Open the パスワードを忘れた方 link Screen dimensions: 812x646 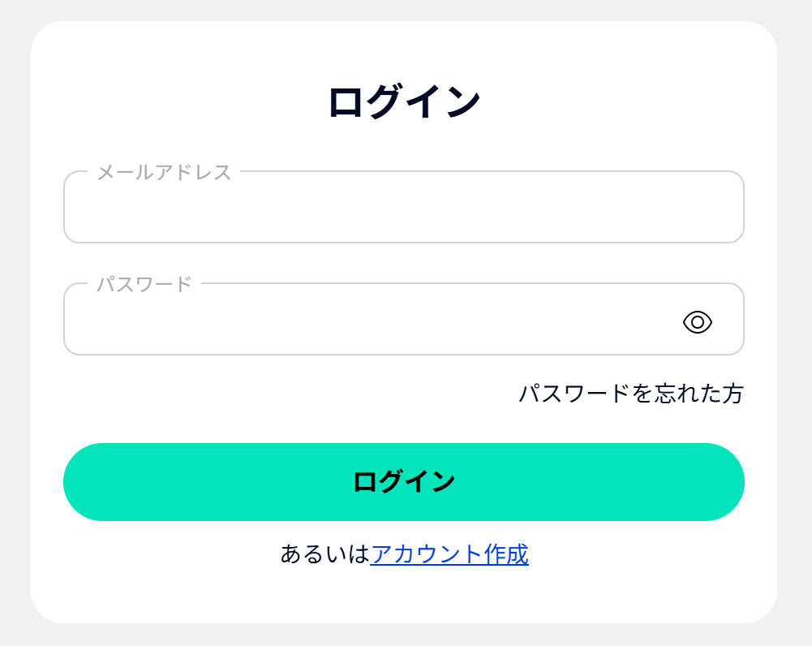[x=630, y=394]
